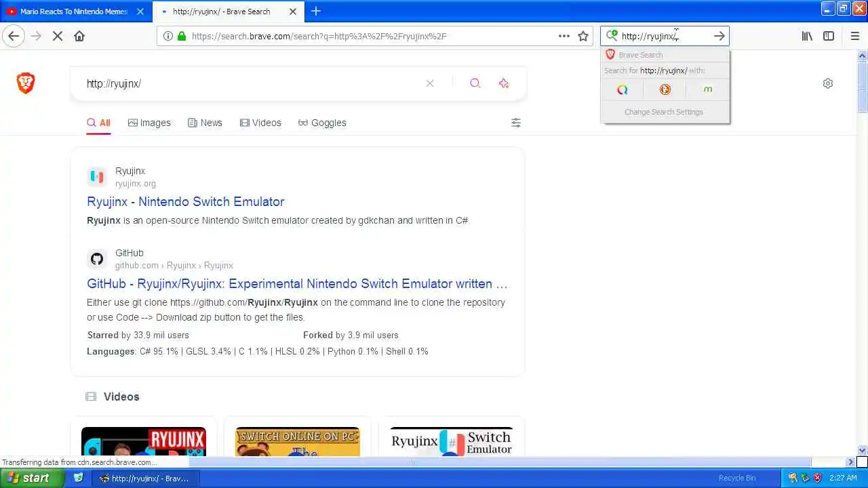Image resolution: width=868 pixels, height=488 pixels.
Task: Open Change Search Settings
Action: coord(664,112)
